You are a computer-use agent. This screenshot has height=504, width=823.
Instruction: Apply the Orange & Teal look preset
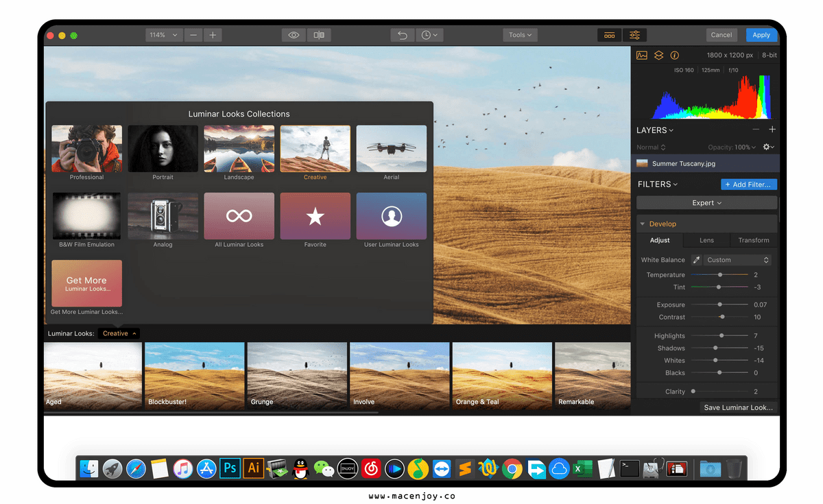(x=502, y=375)
